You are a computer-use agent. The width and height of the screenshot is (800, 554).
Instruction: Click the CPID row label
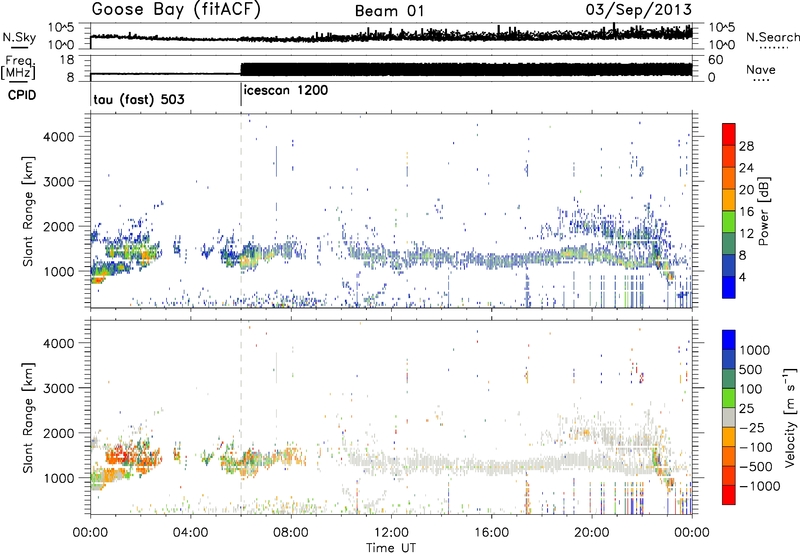point(22,95)
